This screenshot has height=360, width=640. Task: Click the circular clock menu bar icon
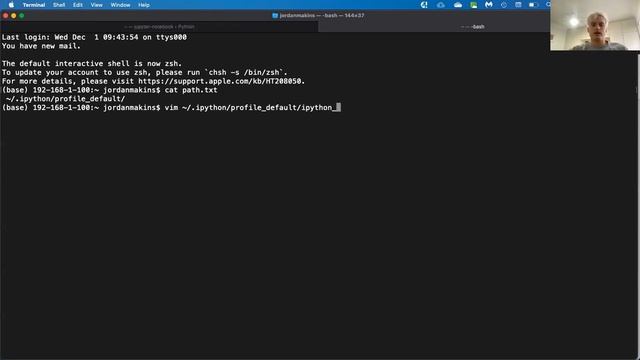tap(504, 5)
